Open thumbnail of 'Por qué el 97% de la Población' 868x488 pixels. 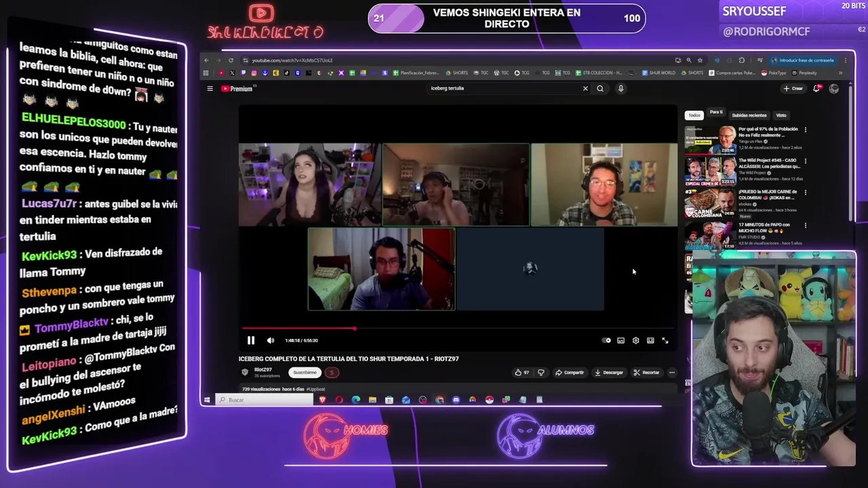coord(711,140)
